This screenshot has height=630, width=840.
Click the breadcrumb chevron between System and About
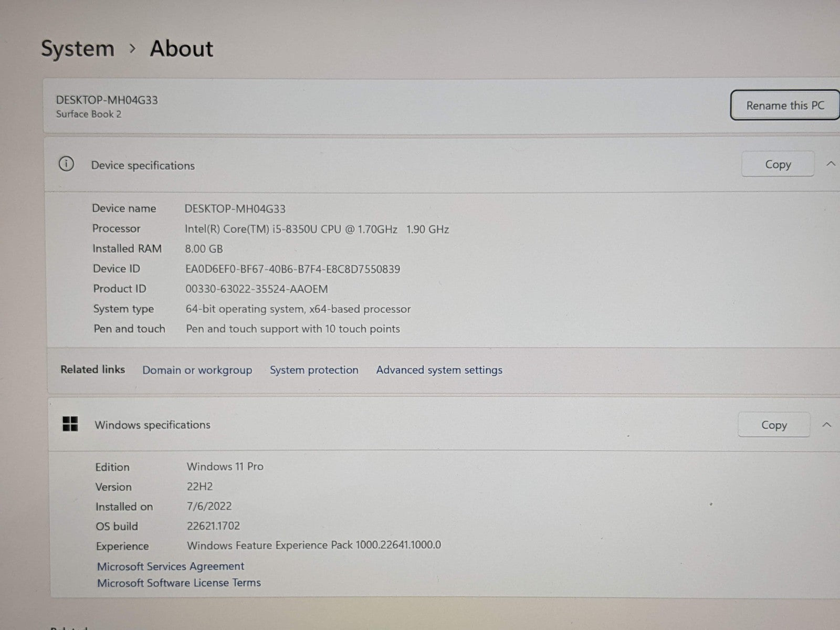(133, 48)
